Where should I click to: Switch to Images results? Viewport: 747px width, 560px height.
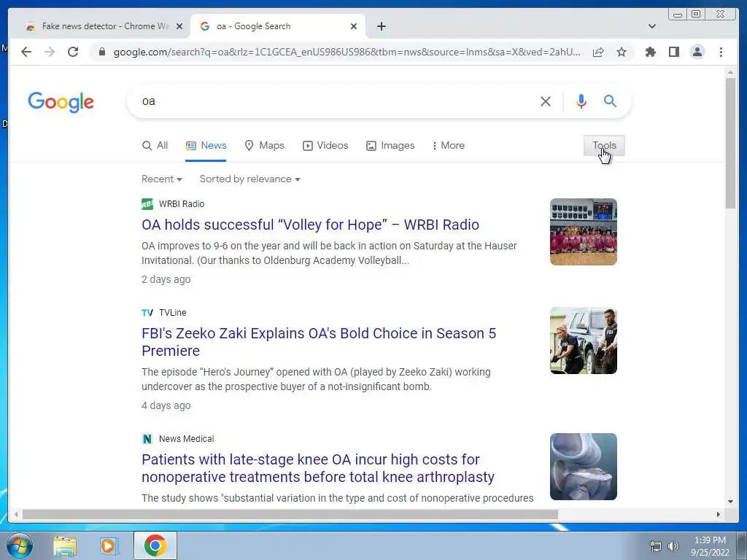coord(390,146)
